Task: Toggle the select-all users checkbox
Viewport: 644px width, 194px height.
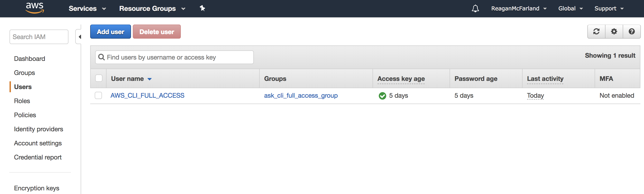Action: pyautogui.click(x=99, y=78)
